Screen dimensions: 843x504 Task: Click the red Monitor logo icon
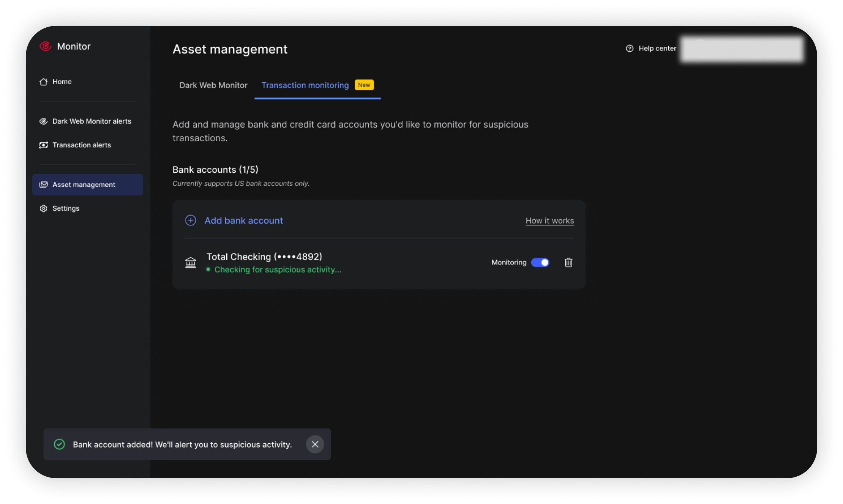[x=46, y=46]
